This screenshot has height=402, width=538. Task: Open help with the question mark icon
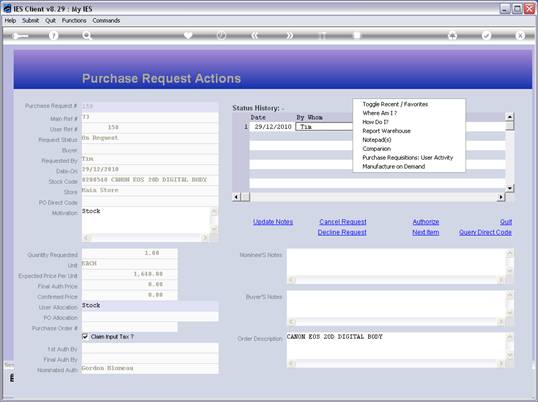53,35
